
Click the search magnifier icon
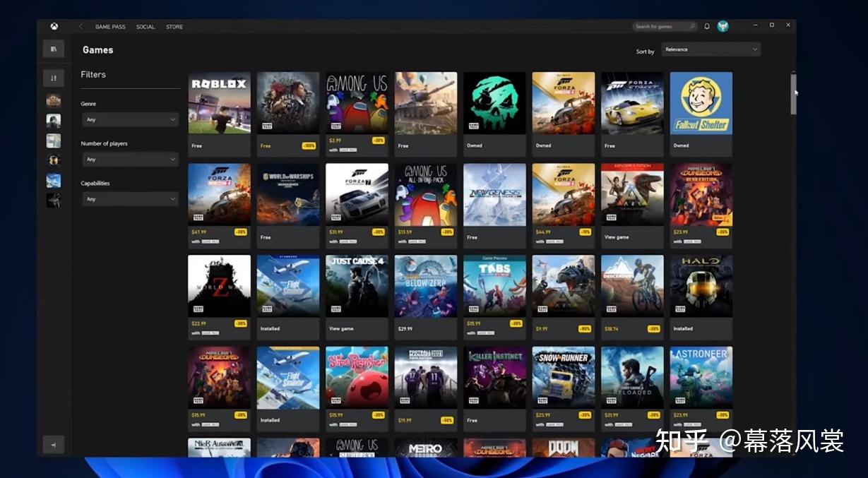[692, 27]
